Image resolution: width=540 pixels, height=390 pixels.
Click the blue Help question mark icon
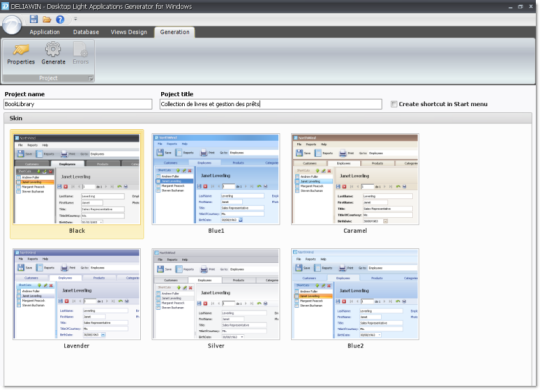coord(60,20)
